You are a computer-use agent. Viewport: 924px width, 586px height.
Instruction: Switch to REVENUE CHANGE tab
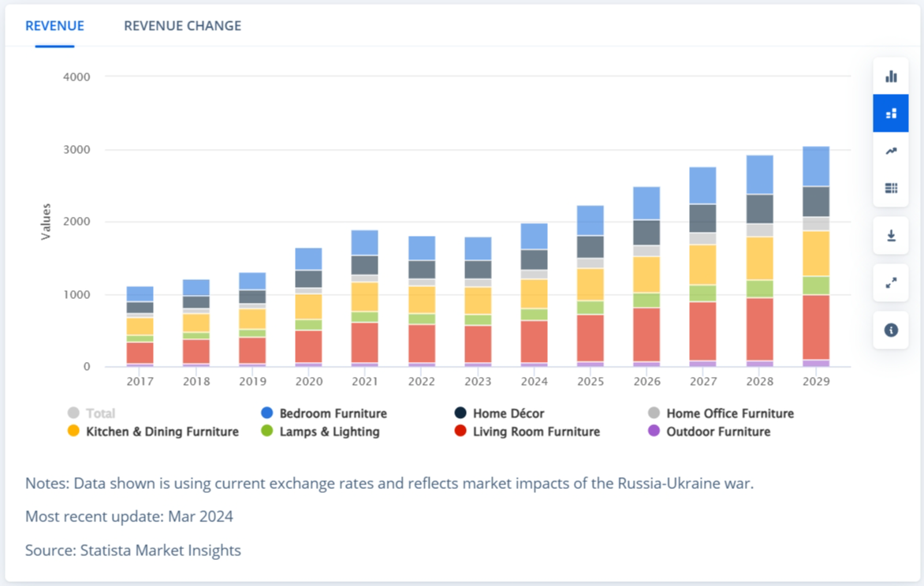(x=182, y=26)
